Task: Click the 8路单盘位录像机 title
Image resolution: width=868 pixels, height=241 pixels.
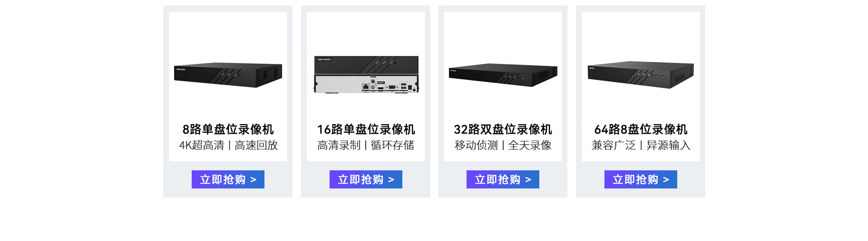Action: (x=228, y=130)
